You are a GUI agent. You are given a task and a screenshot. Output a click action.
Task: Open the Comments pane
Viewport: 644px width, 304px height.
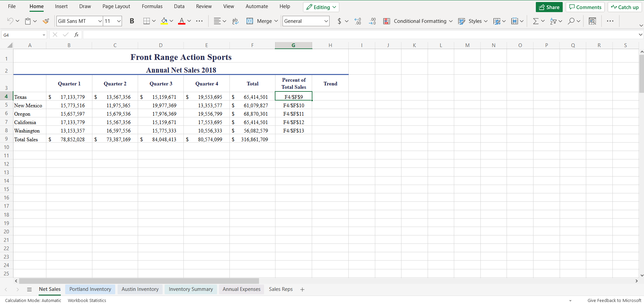pos(585,7)
